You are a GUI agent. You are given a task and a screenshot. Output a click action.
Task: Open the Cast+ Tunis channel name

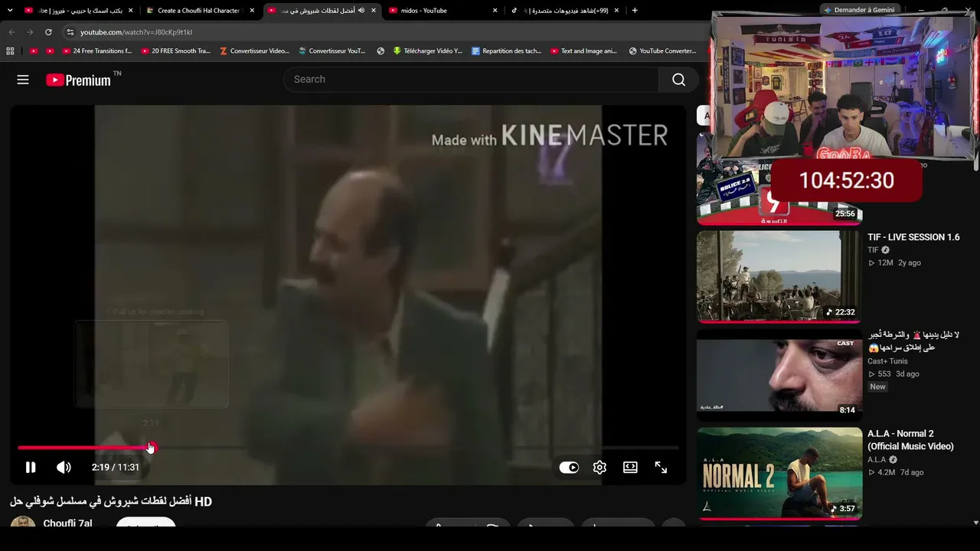point(887,361)
